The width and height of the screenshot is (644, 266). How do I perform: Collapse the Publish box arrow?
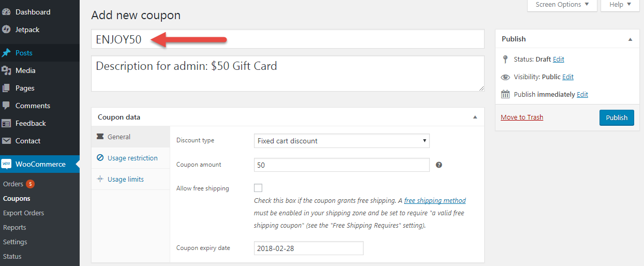(x=630, y=39)
